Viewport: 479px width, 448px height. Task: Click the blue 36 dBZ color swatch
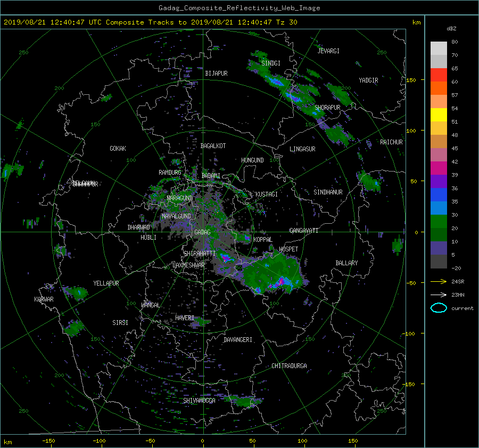(x=439, y=195)
